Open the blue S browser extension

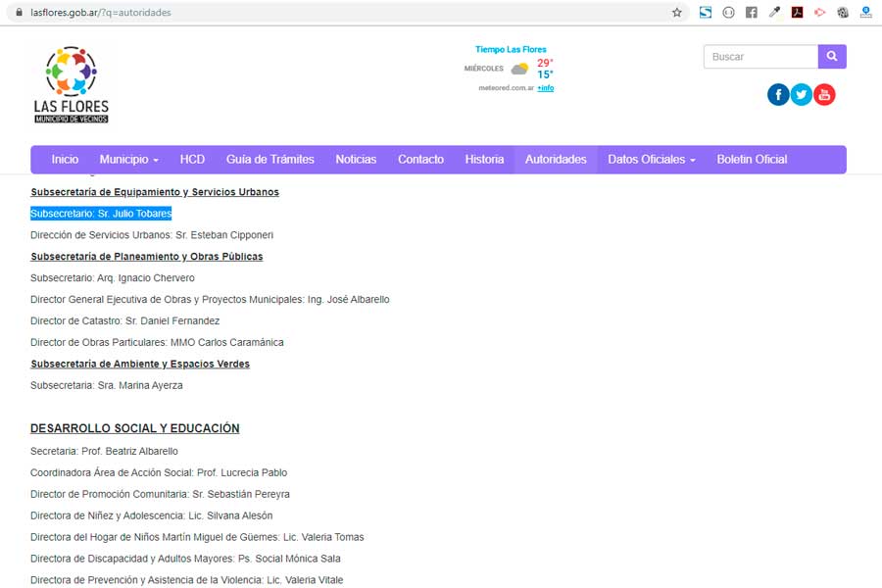(706, 13)
